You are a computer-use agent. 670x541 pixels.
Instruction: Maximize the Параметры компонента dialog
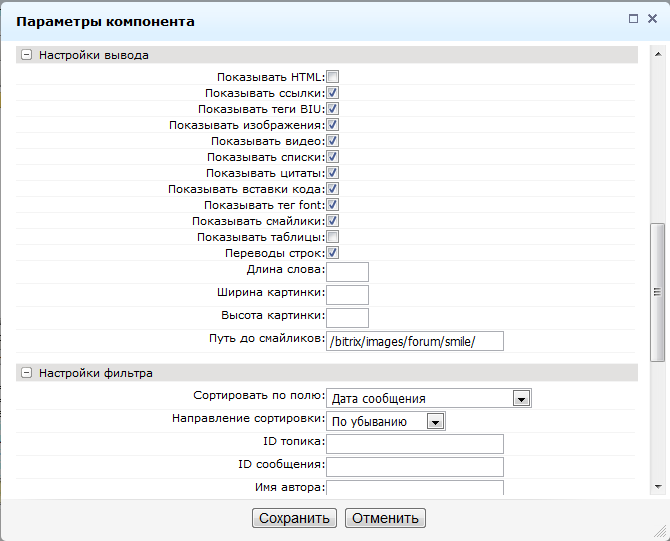pos(633,19)
